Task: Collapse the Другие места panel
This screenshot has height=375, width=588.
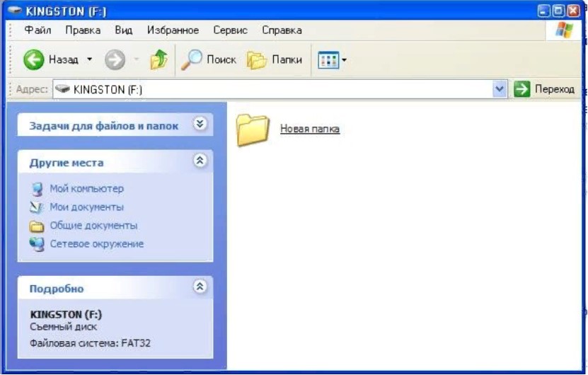Action: point(200,161)
